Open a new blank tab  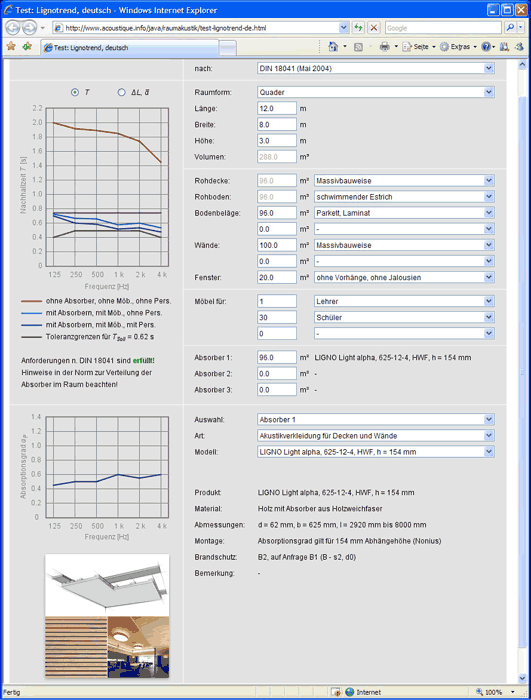228,48
